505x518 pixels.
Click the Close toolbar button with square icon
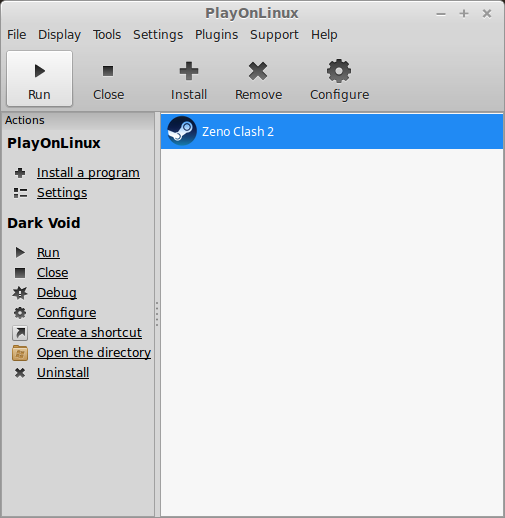point(108,79)
